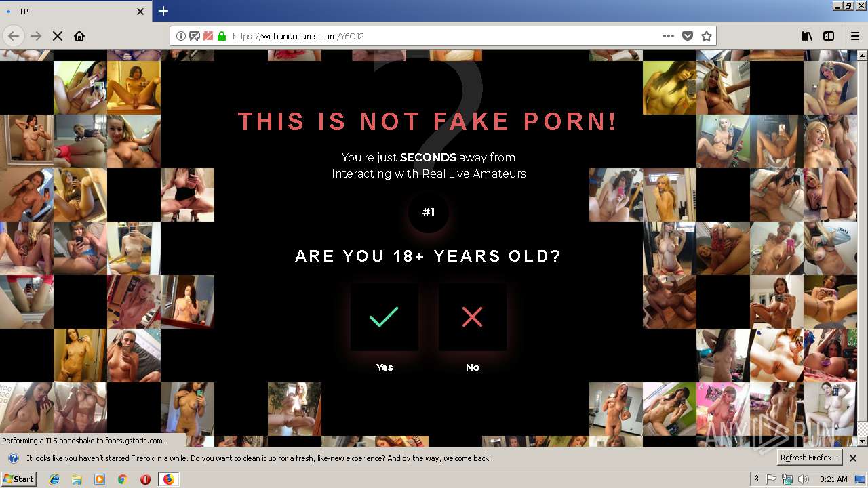Focus the address bar URL field
This screenshot has width=868, height=488.
444,36
